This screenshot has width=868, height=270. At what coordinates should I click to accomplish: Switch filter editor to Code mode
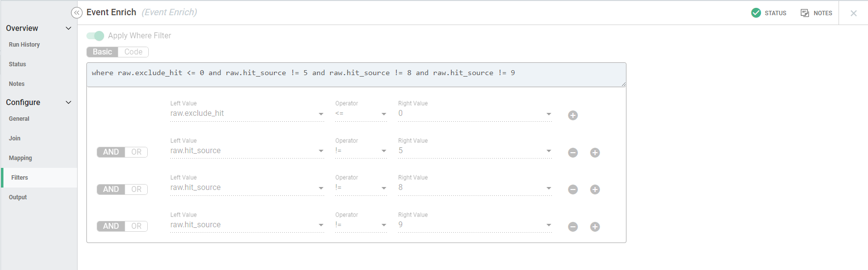pyautogui.click(x=133, y=52)
